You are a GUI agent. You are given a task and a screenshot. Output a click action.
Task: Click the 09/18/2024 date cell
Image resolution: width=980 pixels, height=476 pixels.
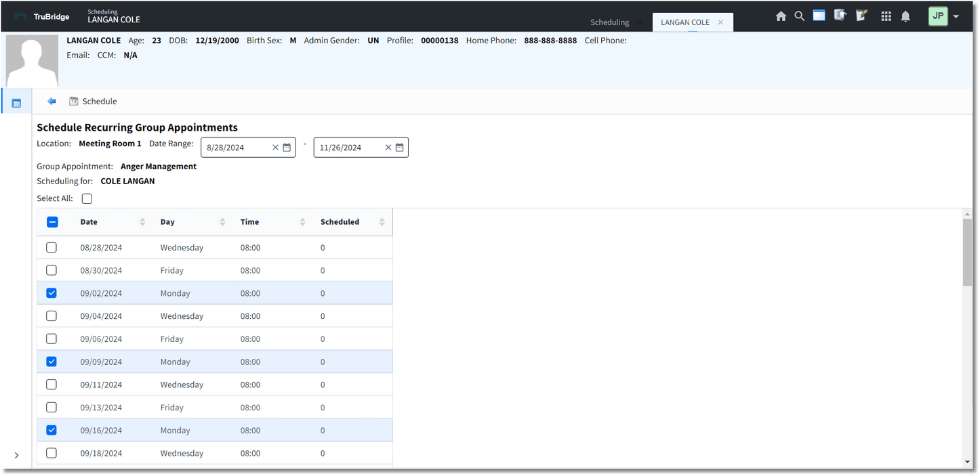coord(101,453)
